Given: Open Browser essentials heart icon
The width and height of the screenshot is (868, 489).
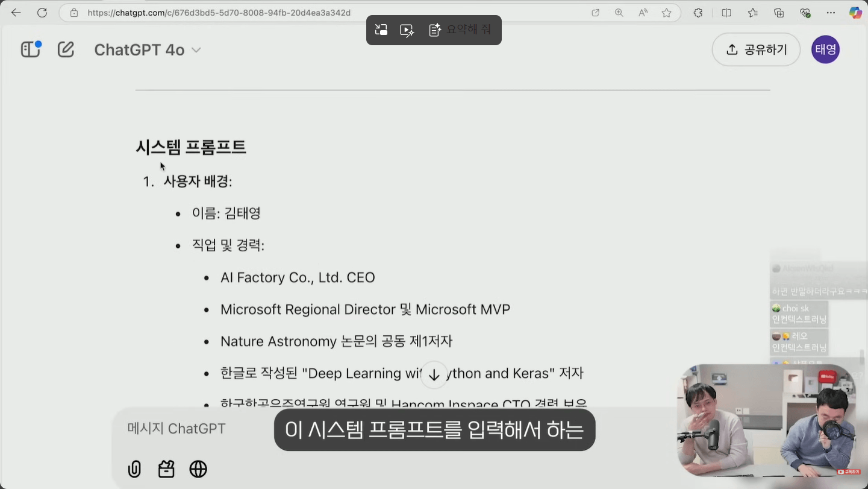Looking at the screenshot, I should 805,13.
